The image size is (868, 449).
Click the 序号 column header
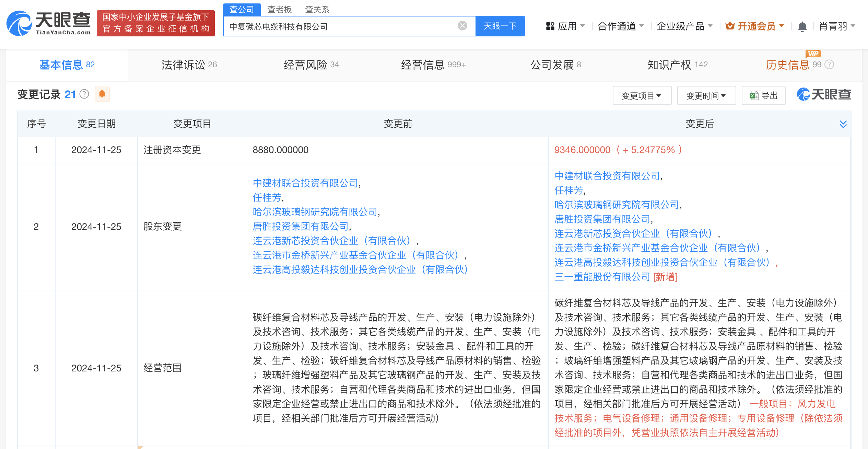[x=36, y=124]
